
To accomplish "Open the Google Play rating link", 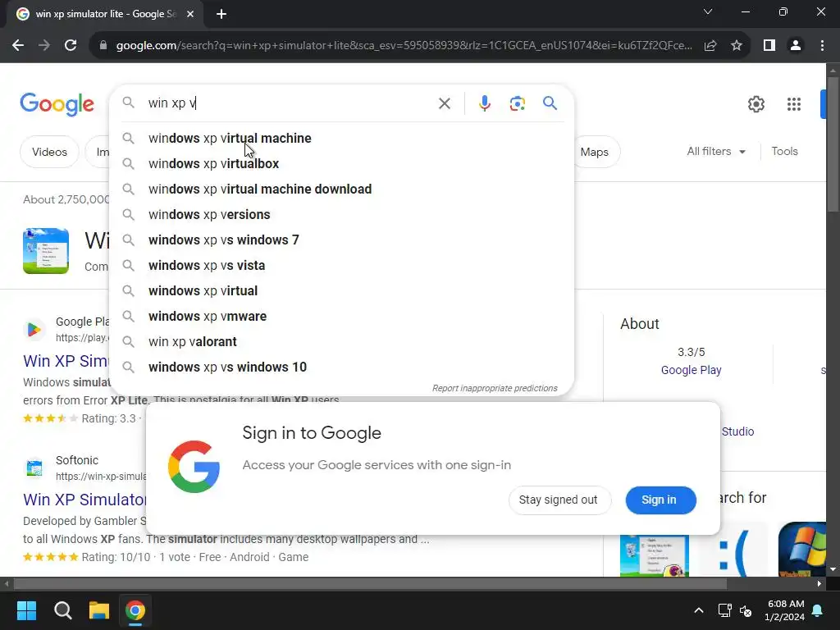I will 691,370.
